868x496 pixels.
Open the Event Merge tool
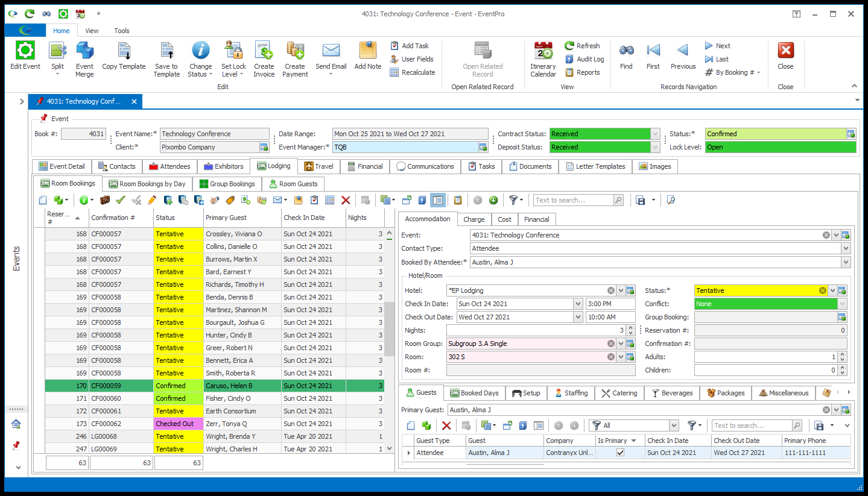tap(84, 60)
